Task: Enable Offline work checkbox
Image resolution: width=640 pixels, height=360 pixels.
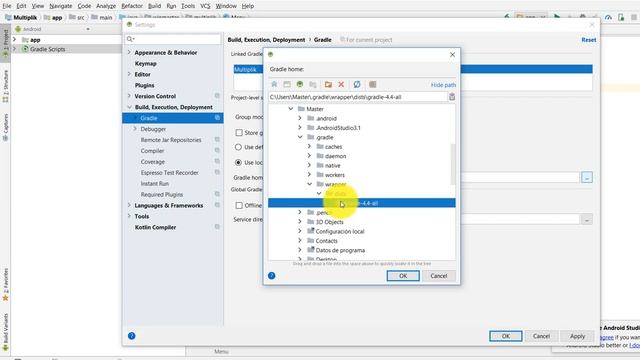Action: pyautogui.click(x=239, y=205)
